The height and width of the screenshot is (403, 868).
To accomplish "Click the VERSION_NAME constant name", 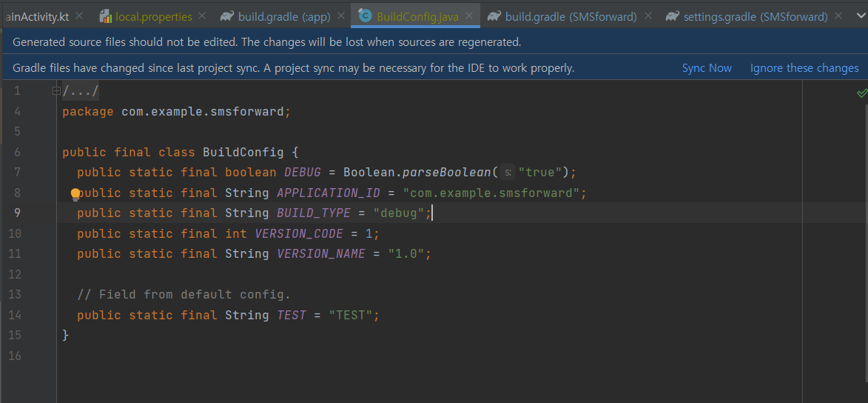I will [321, 254].
